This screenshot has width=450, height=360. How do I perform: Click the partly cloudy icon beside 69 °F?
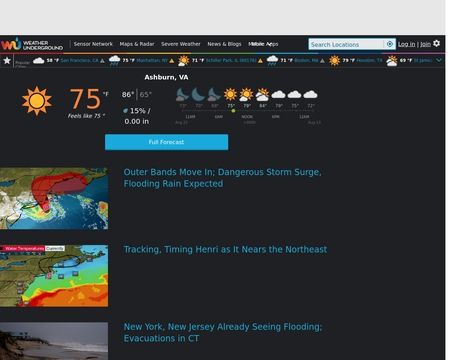point(392,61)
